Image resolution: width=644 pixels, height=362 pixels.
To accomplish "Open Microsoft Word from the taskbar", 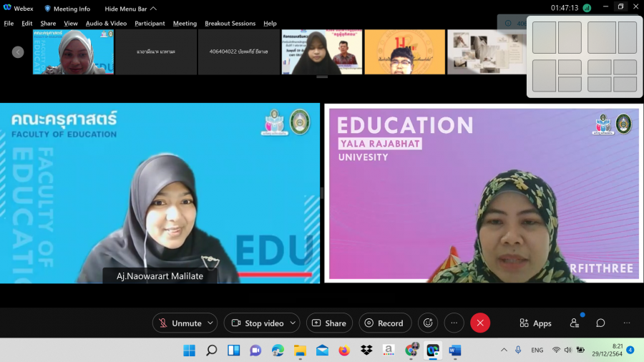I will [x=454, y=350].
